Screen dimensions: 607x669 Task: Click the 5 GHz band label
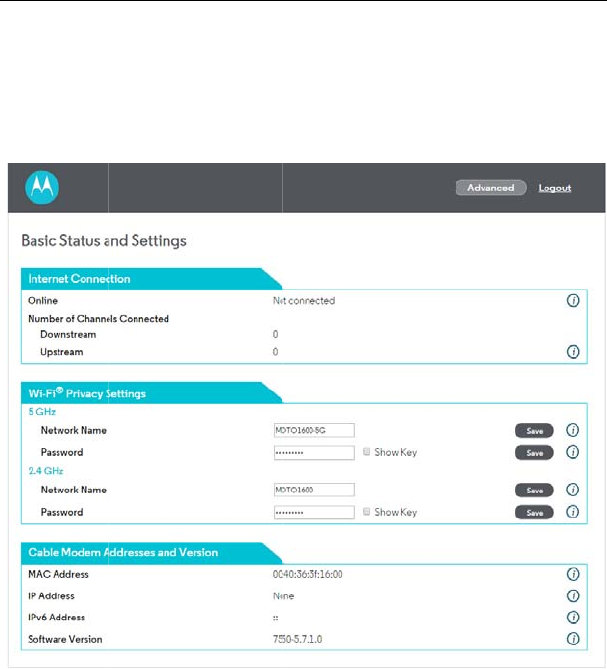pos(42,412)
